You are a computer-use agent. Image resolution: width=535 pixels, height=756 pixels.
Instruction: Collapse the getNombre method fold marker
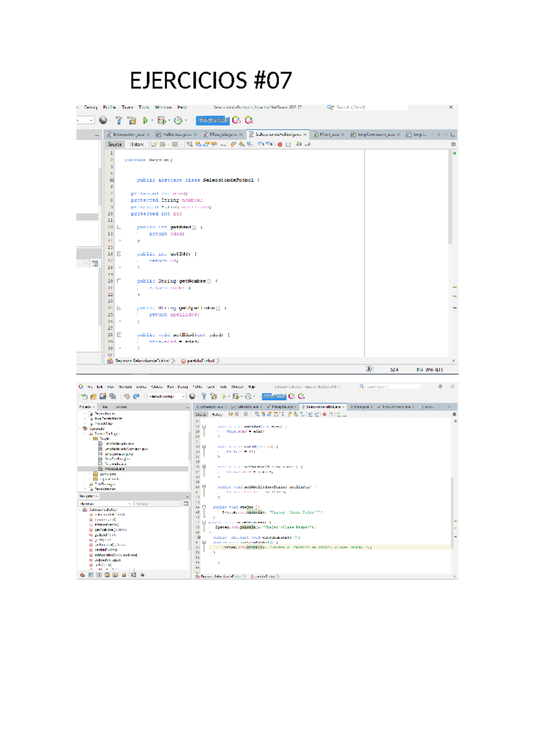[119, 281]
